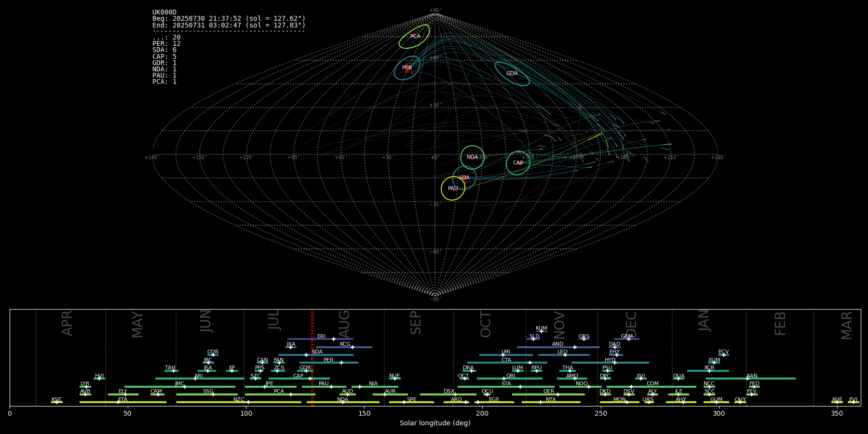The image size is (868, 434).
Task: Click the ERI shower bar in timeline
Action: pyautogui.click(x=320, y=339)
